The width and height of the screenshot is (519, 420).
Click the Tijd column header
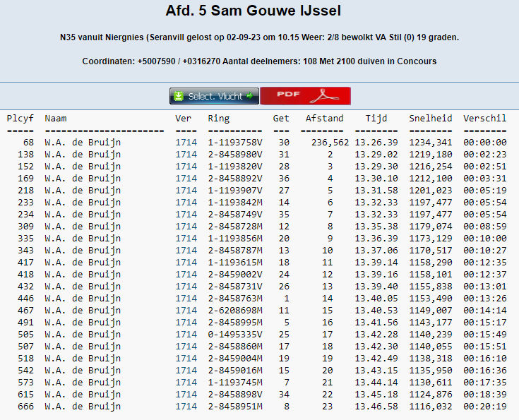[376, 119]
